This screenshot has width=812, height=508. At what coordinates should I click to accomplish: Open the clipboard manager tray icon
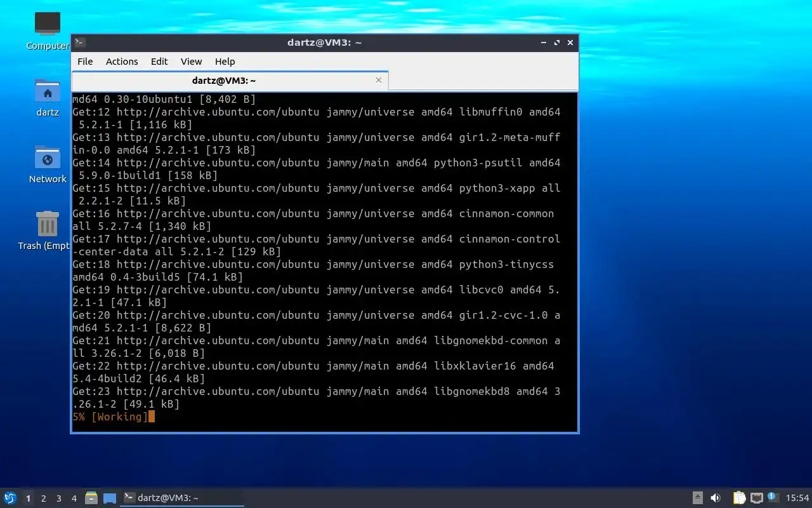pos(740,498)
